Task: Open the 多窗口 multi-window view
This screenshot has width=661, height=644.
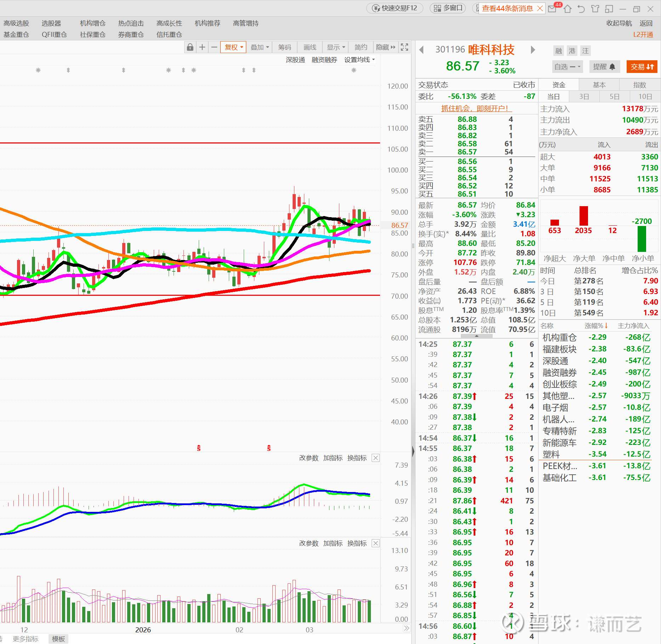Action: [x=448, y=8]
